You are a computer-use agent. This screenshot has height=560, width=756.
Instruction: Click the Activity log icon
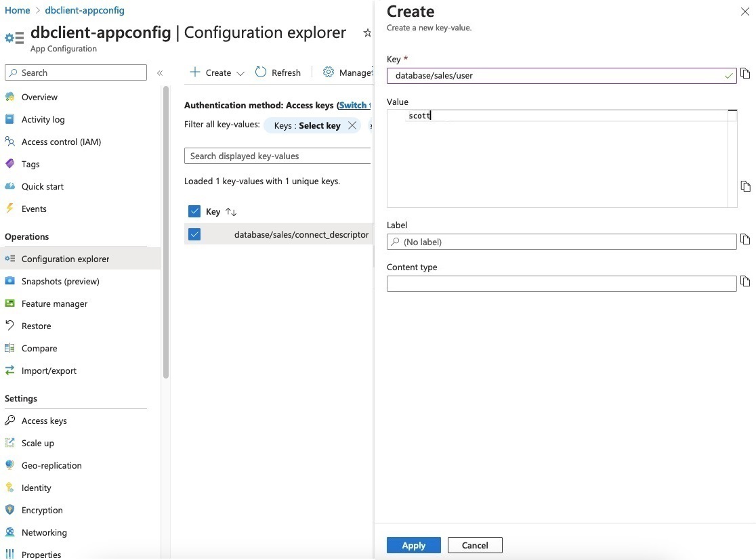9,119
